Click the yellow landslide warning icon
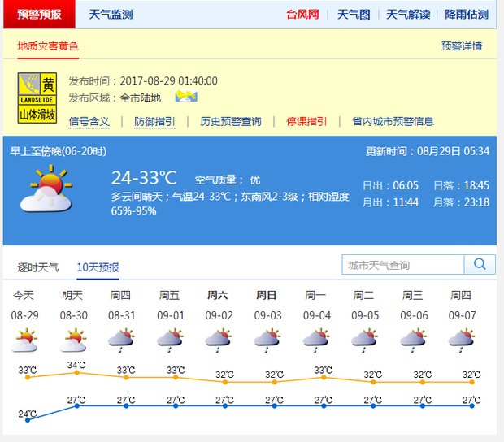Viewport: 504px width, 442px height. click(37, 97)
